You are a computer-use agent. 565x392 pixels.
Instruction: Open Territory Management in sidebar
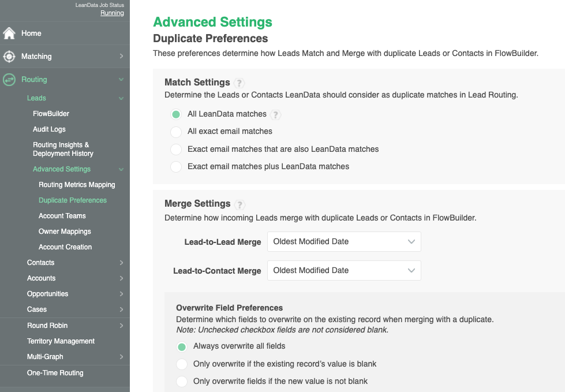point(61,341)
